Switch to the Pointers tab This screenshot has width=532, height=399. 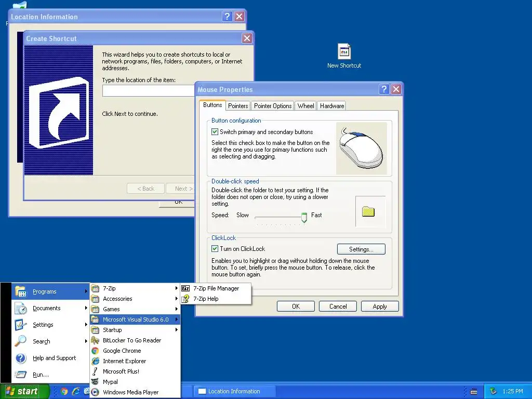coord(238,106)
